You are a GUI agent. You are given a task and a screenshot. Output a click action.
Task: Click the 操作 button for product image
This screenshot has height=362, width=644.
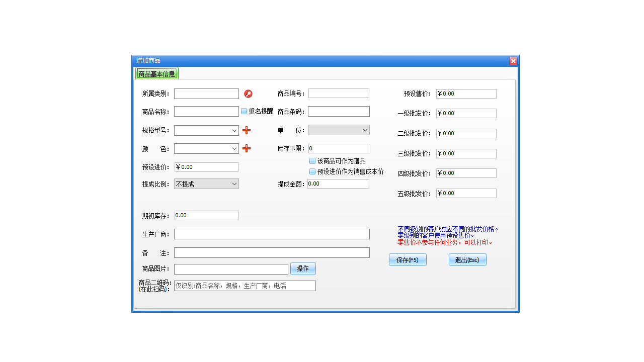click(x=303, y=268)
